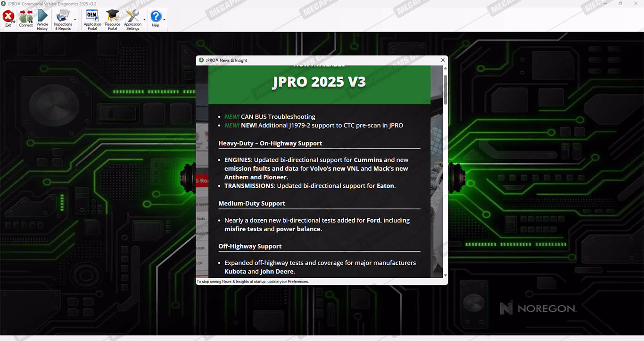Screen dimensions: 644x341
Task: Click the News & Insight scrollbar thumb
Action: [x=445, y=90]
